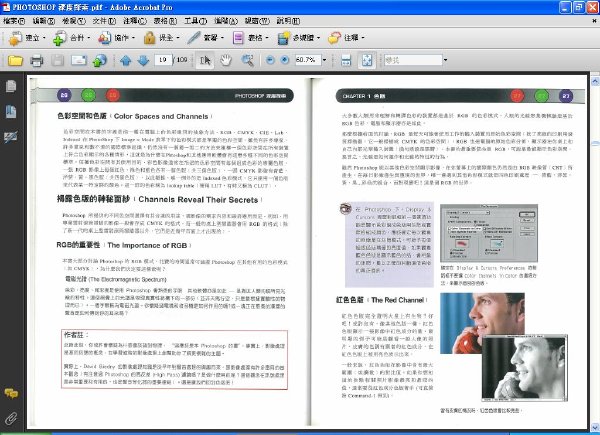Close the document with menu bar x

(x=594, y=21)
